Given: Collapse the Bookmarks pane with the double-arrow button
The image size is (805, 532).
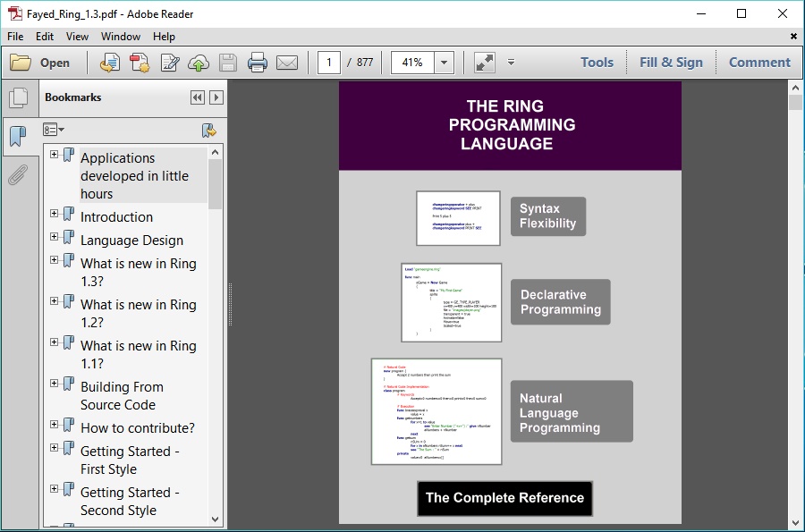Looking at the screenshot, I should (x=197, y=97).
